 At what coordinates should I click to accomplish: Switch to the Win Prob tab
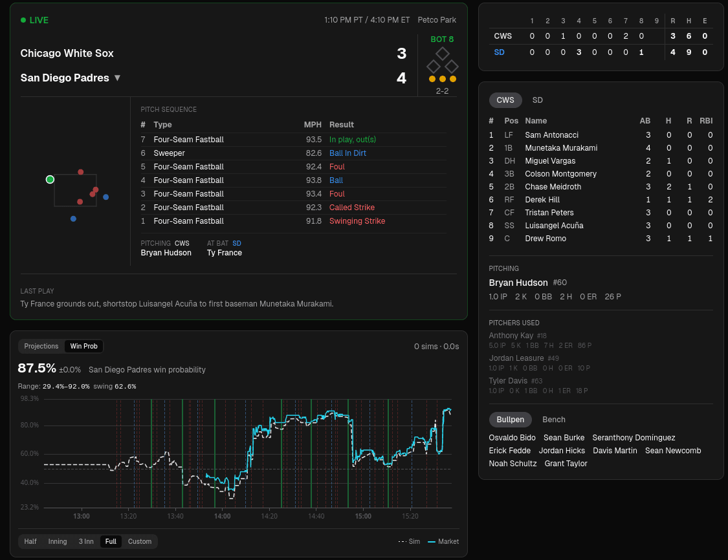[83, 346]
